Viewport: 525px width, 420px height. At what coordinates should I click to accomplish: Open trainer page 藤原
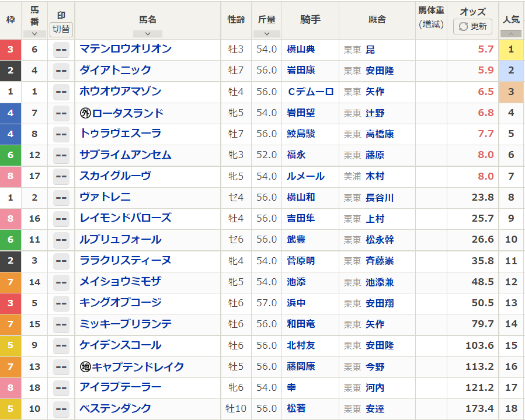click(x=375, y=155)
